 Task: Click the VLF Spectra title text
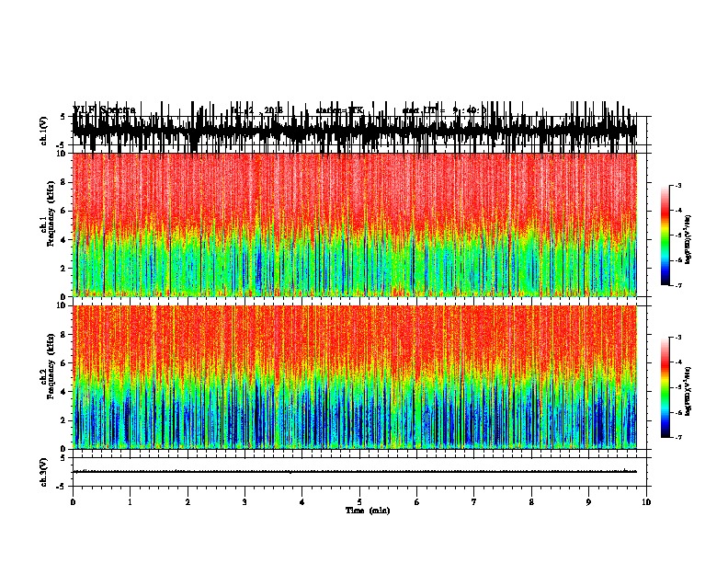coord(104,109)
